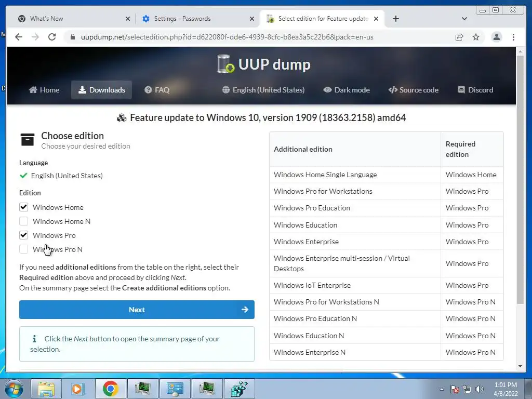Image resolution: width=532 pixels, height=399 pixels.
Task: Close the What's New tab
Action: click(x=128, y=19)
